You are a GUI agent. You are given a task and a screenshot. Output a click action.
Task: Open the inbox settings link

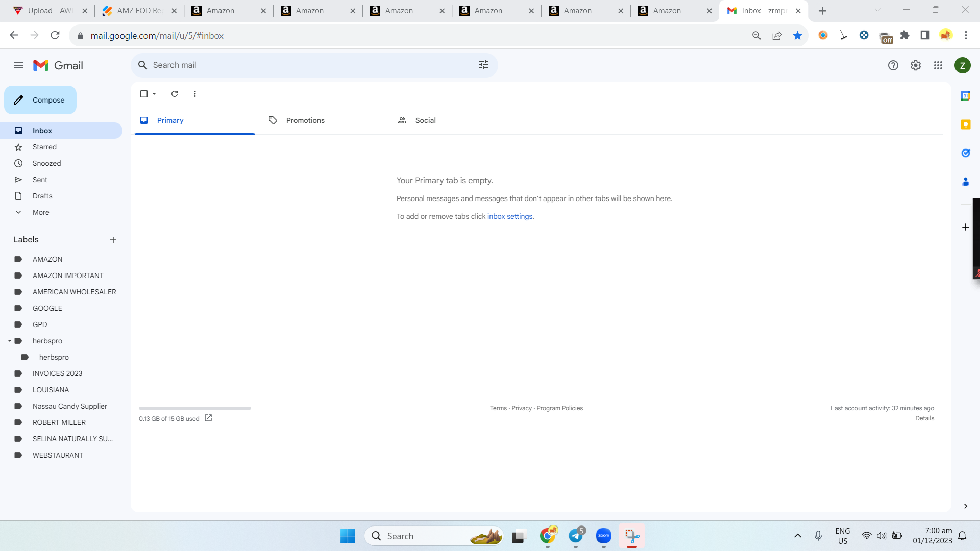point(510,216)
